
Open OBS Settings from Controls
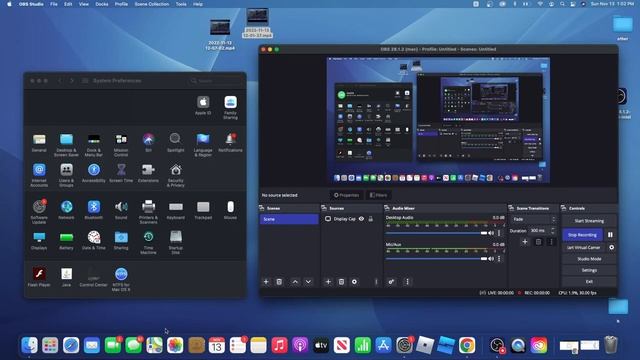589,270
